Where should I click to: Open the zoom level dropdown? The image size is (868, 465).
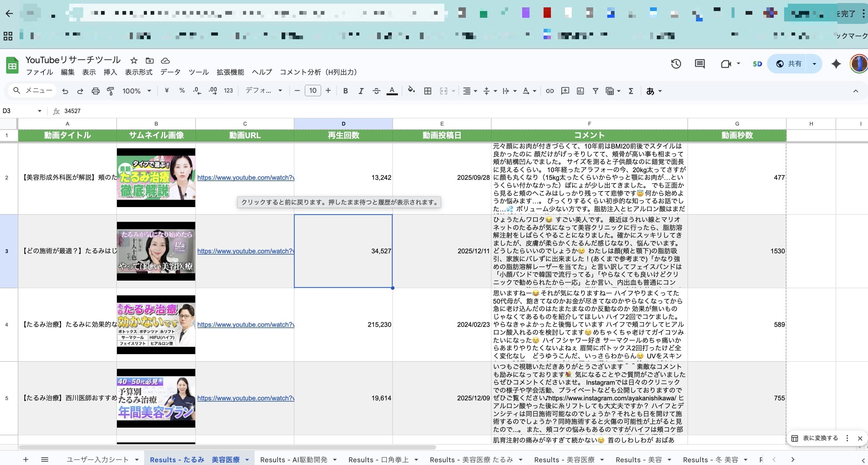click(137, 91)
